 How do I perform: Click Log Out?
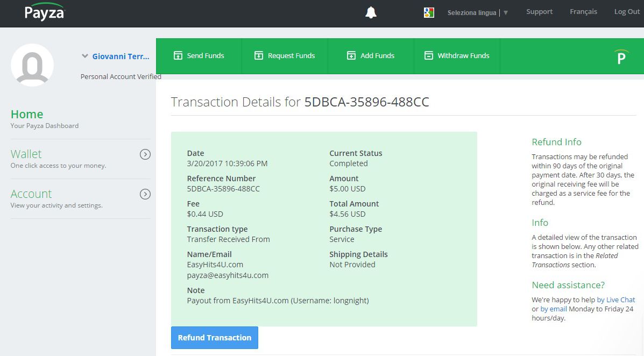point(627,12)
